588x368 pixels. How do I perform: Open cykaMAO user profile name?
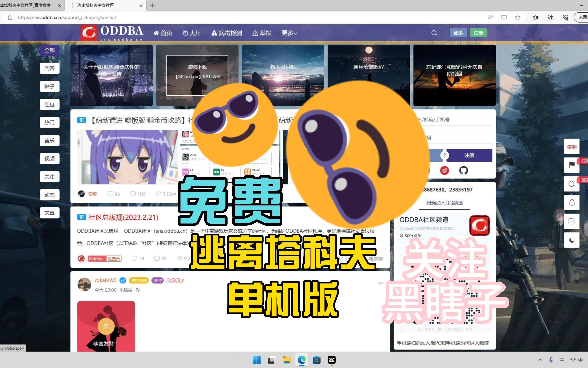click(105, 280)
